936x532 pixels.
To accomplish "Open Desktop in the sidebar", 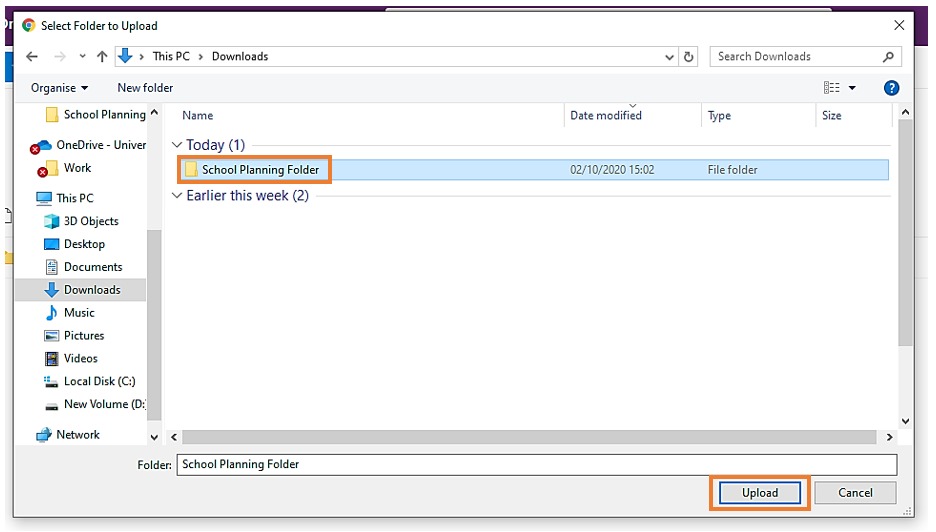I will 84,244.
